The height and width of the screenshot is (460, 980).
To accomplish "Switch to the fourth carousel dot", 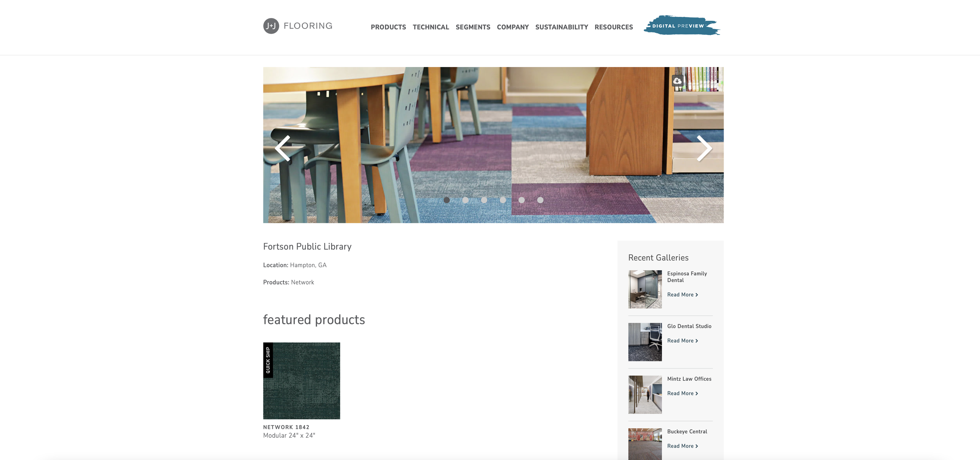I will tap(503, 200).
